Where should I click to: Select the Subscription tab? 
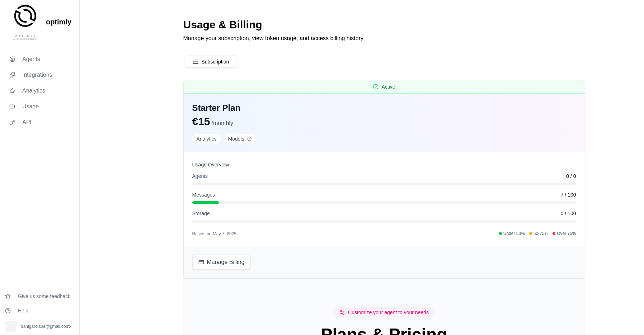click(211, 62)
